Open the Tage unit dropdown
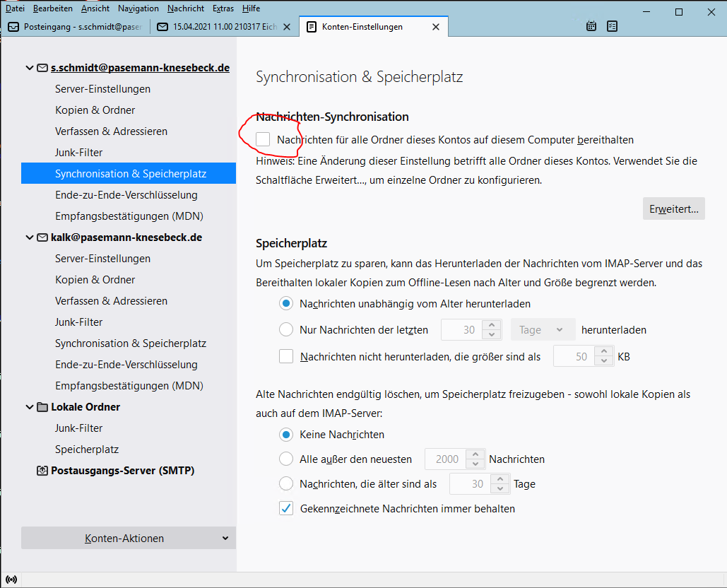Viewport: 727px width, 588px height. (x=542, y=329)
